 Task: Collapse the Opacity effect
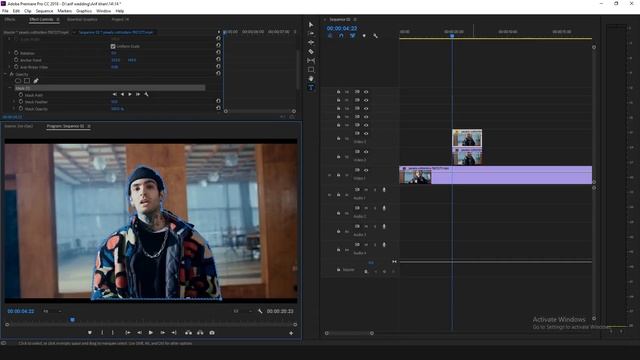pos(6,74)
